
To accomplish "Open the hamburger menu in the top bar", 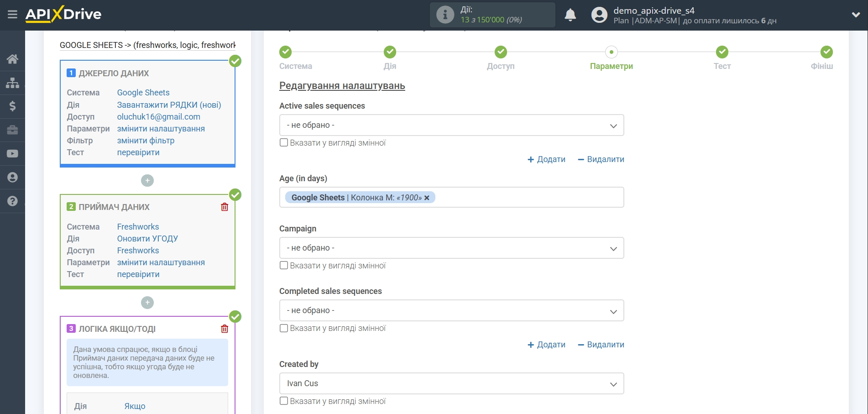I will 12,15.
